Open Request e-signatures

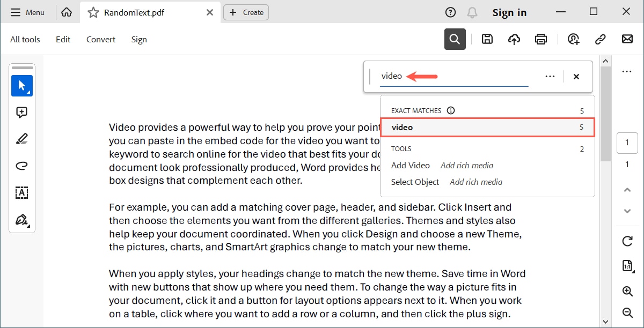[x=573, y=39]
